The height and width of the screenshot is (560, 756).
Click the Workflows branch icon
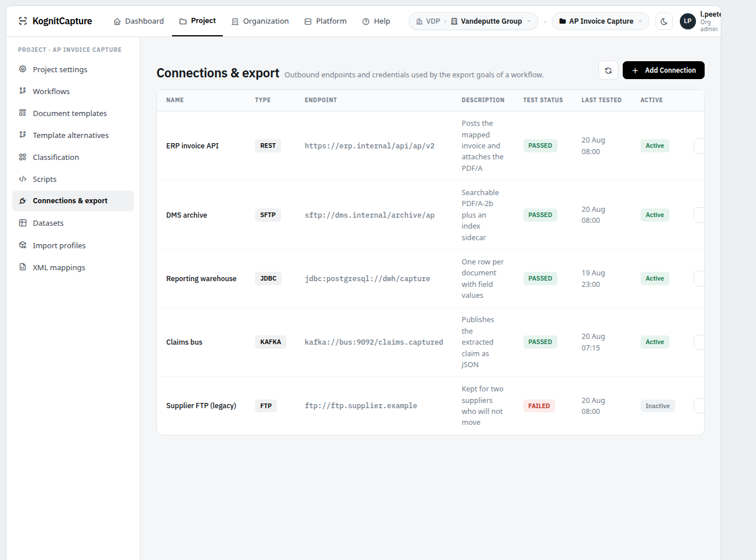coord(23,91)
